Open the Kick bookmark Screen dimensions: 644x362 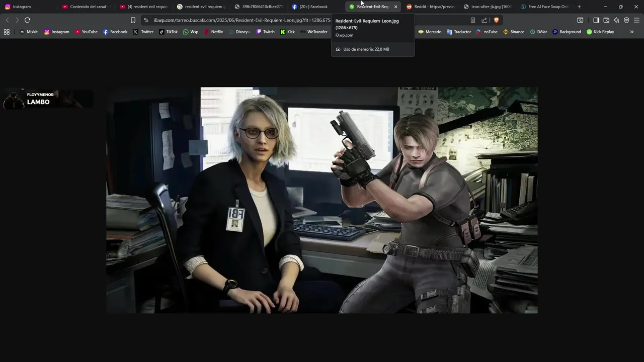click(x=288, y=32)
